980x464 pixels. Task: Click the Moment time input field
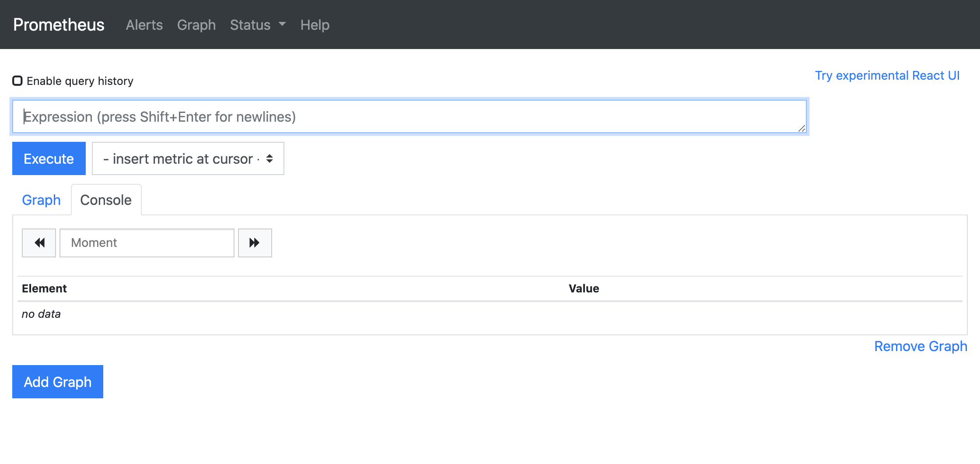[x=147, y=243]
